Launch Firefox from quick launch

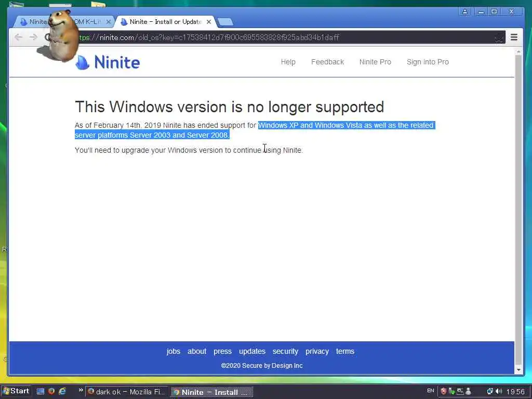click(x=51, y=391)
